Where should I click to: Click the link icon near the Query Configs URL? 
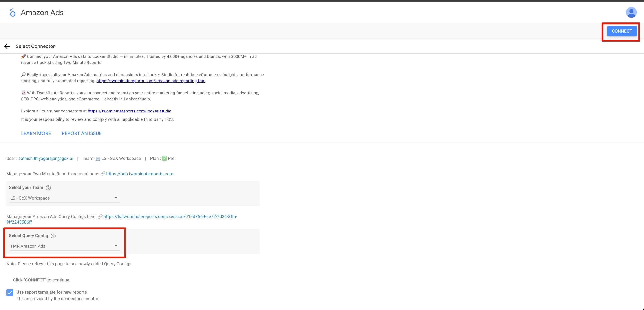pos(100,217)
